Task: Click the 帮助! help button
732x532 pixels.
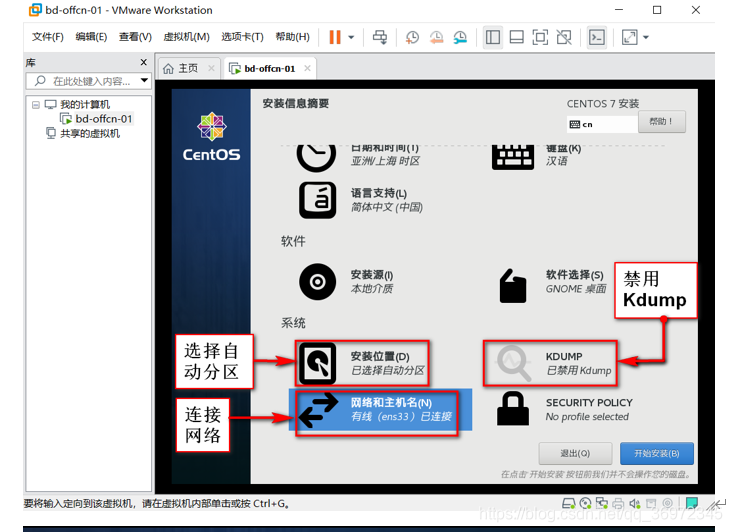Action: (662, 121)
